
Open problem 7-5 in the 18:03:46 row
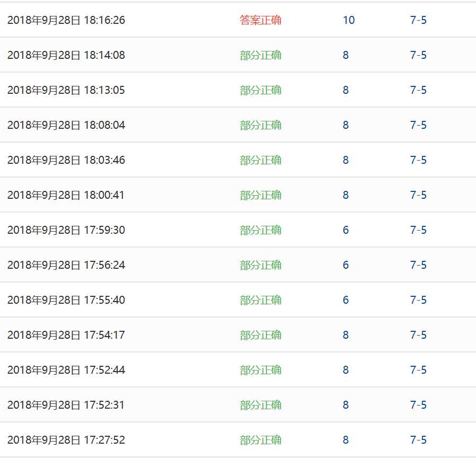tap(418, 160)
